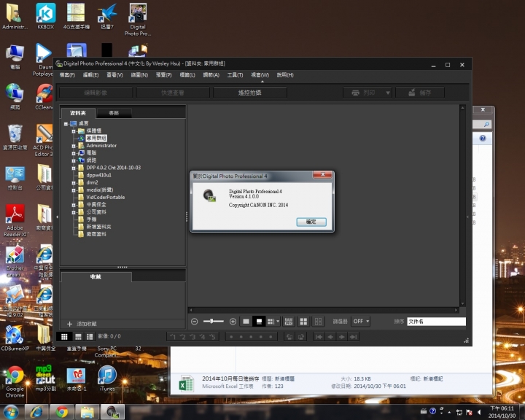
Task: Click the edit image toolbar button
Action: pyautogui.click(x=96, y=93)
